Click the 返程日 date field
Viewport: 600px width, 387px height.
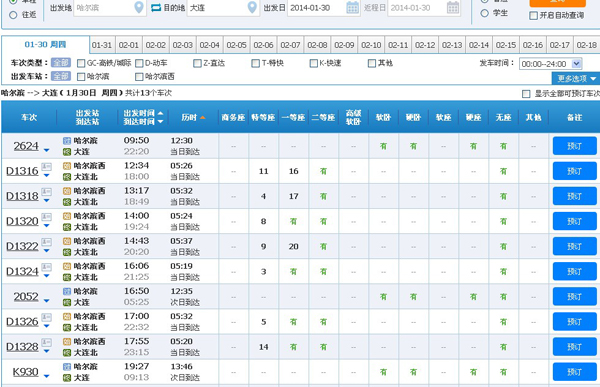coord(424,8)
